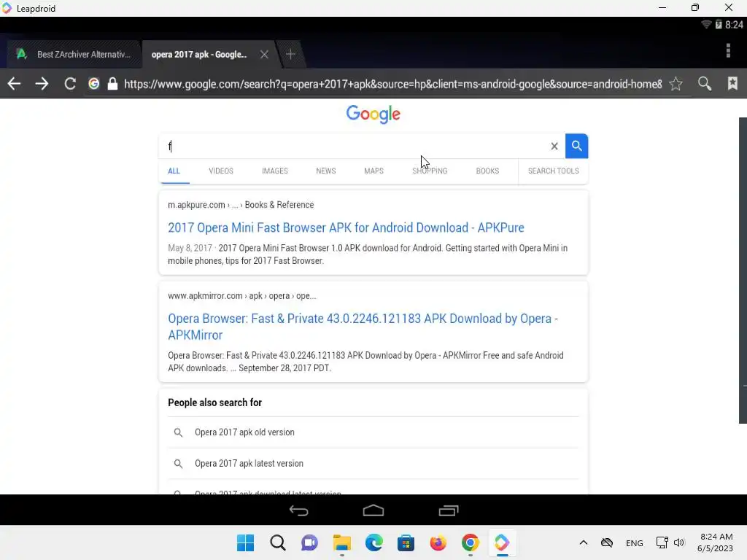Click the Google favicon in address bar

(94, 84)
